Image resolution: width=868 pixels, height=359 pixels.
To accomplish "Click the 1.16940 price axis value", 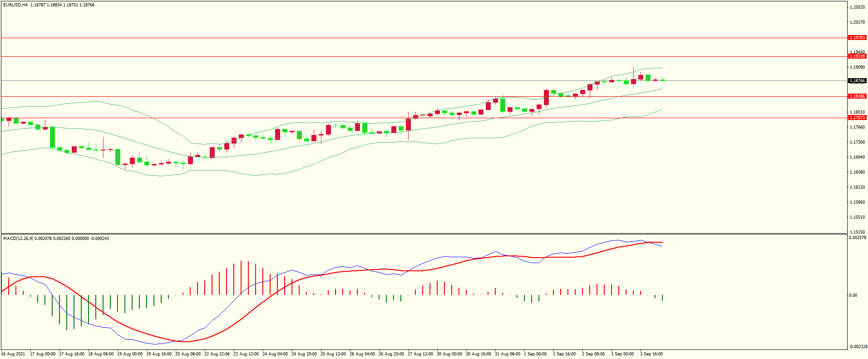I will pos(857,157).
